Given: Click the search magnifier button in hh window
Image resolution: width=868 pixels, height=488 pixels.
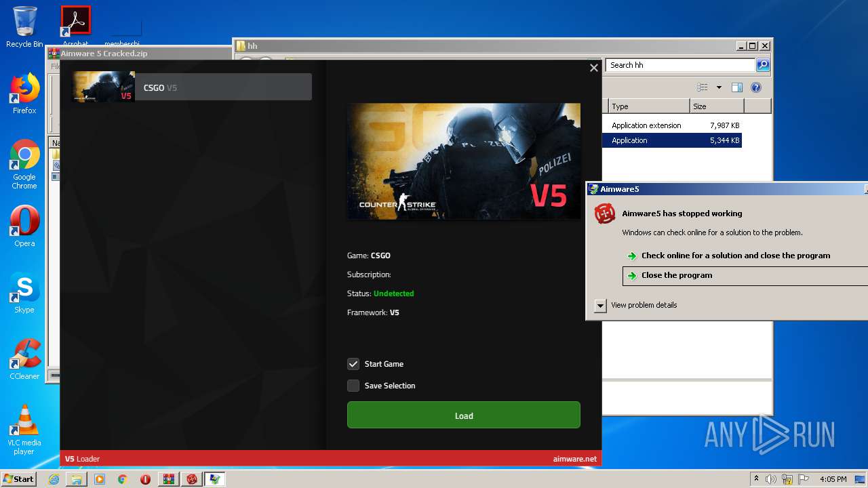Looking at the screenshot, I should click(763, 65).
